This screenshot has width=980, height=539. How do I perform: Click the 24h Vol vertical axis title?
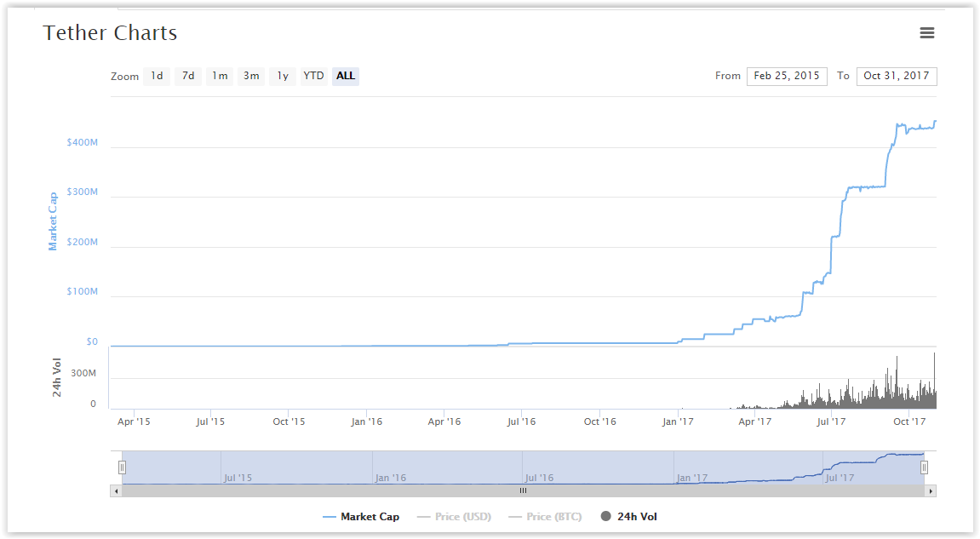(x=57, y=378)
